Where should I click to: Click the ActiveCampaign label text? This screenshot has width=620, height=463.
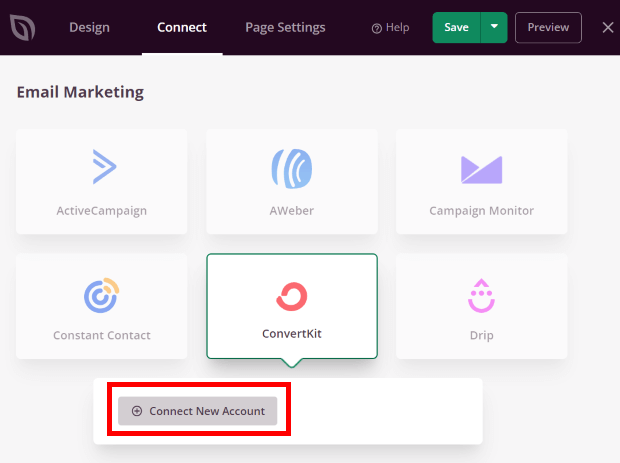tap(102, 211)
